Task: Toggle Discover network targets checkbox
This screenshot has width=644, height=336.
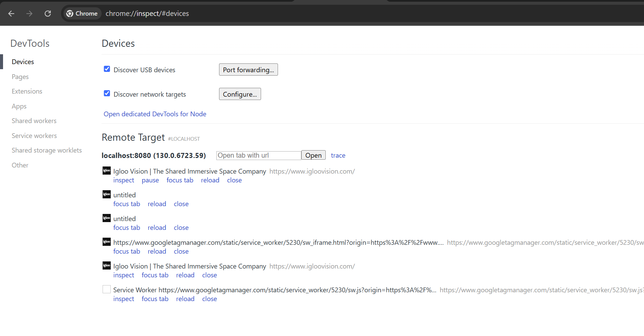Action: coord(107,94)
